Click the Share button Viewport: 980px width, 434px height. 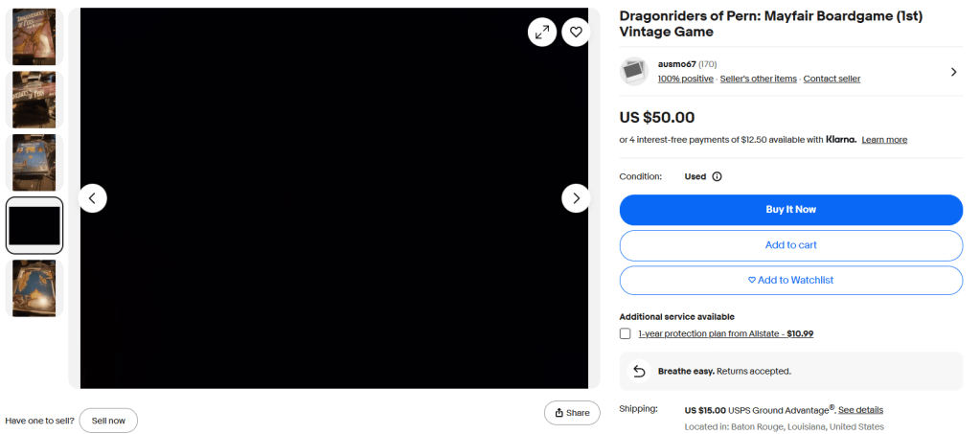tap(572, 413)
